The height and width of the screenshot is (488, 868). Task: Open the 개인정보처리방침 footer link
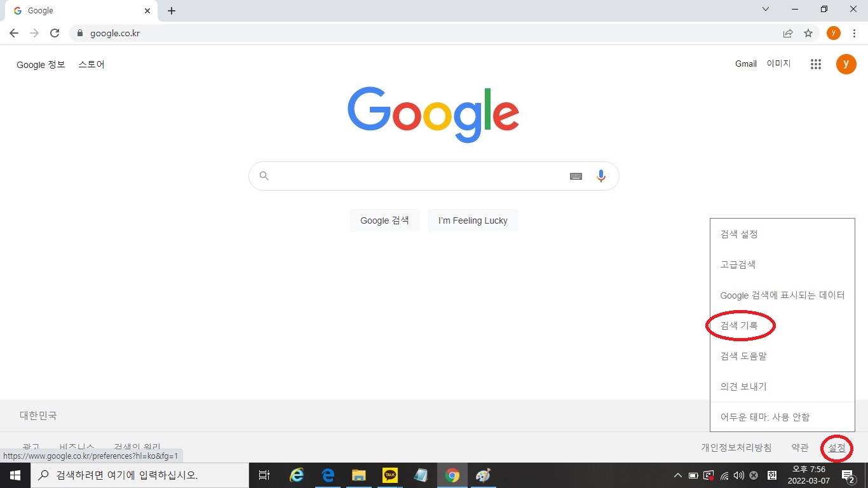tap(736, 448)
